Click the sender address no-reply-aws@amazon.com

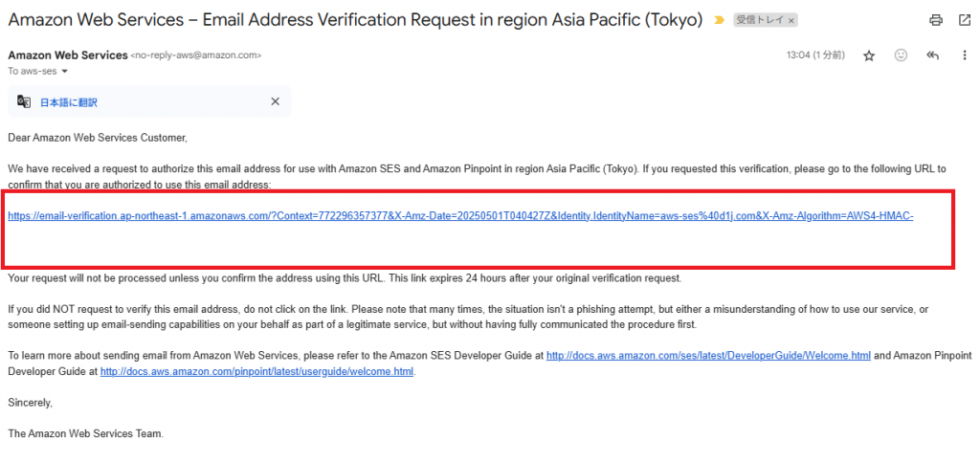[x=195, y=55]
